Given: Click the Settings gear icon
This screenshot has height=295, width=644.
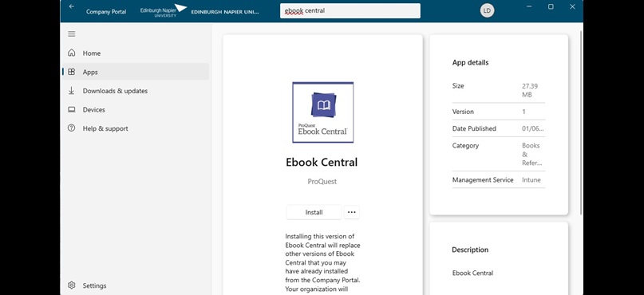Looking at the screenshot, I should 72,285.
